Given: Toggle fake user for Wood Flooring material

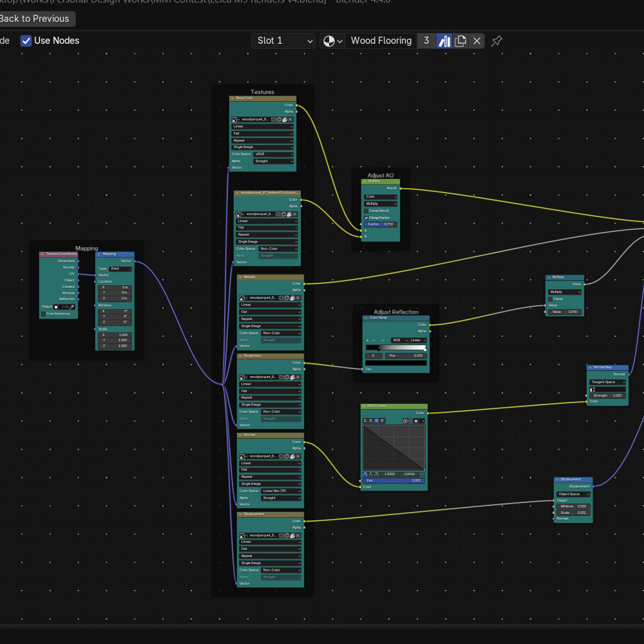Looking at the screenshot, I should coord(444,41).
